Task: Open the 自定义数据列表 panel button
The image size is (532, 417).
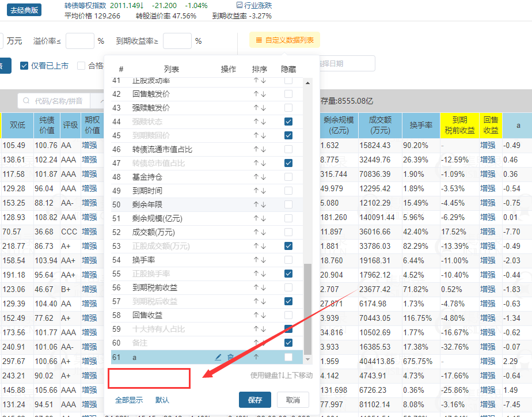Action: click(284, 40)
